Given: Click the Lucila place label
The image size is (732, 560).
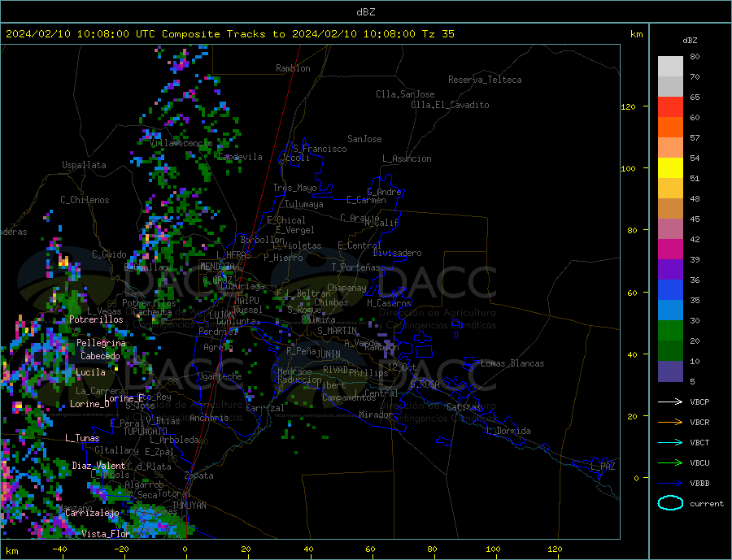Looking at the screenshot, I should point(90,372).
